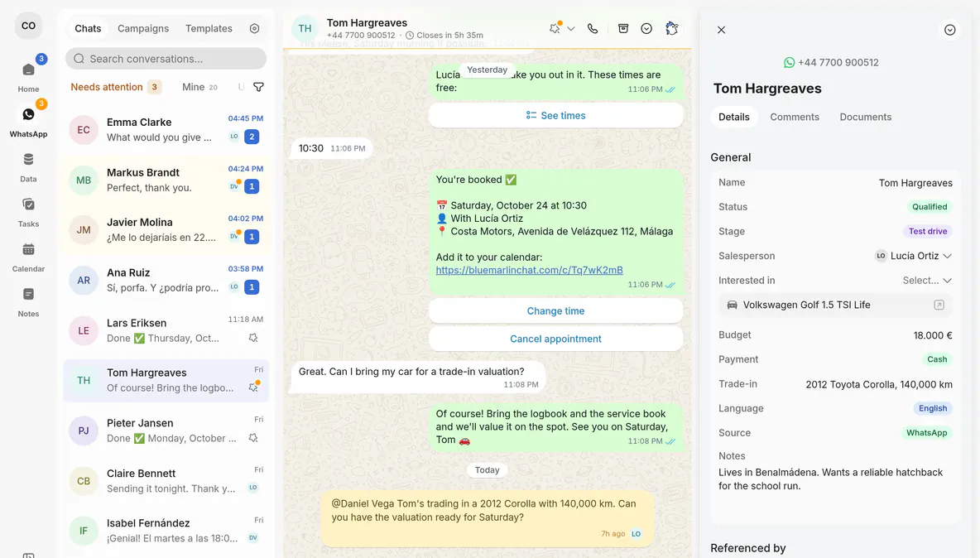Image resolution: width=980 pixels, height=558 pixels.
Task: Click WhatsApp icon next to +44 7700 900512
Action: pos(790,62)
